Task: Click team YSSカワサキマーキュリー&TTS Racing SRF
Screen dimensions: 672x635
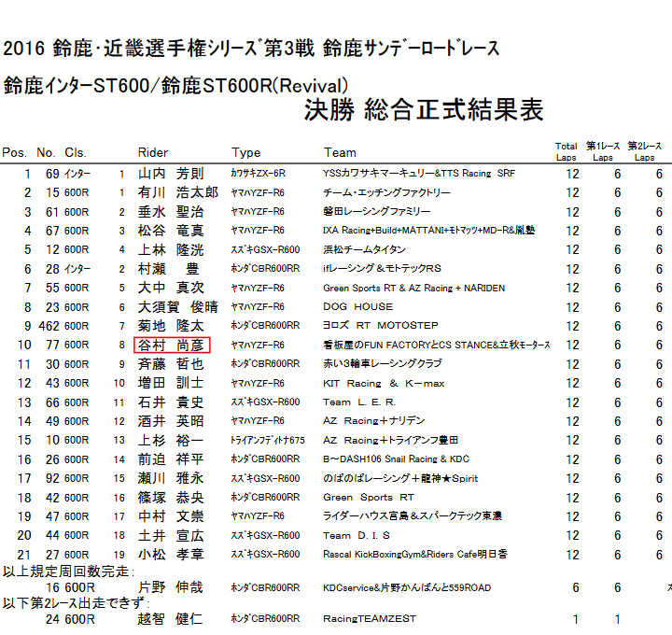Action: [x=419, y=173]
